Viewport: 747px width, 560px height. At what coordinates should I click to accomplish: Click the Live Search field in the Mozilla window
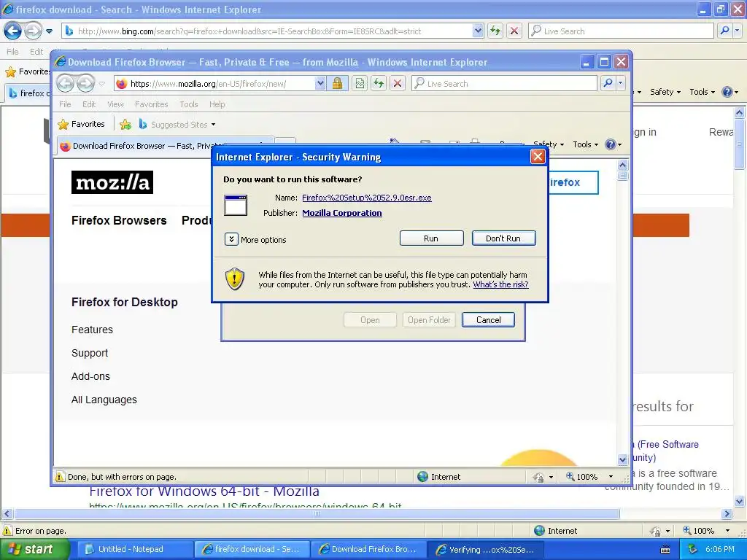coord(504,84)
